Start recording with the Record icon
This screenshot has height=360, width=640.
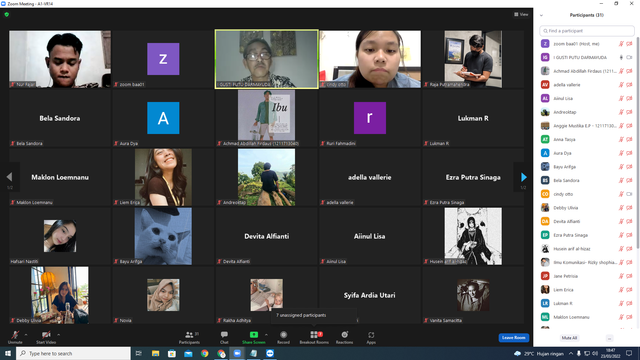283,335
